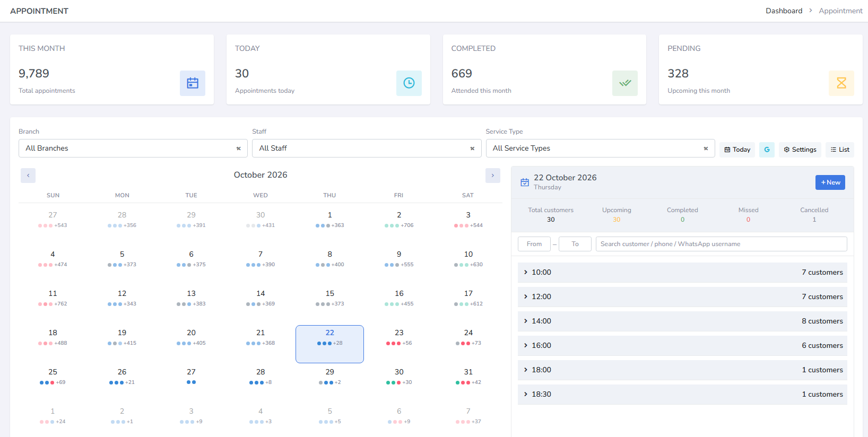868x437 pixels.
Task: Expand the 16:00 time slot
Action: [682, 346]
